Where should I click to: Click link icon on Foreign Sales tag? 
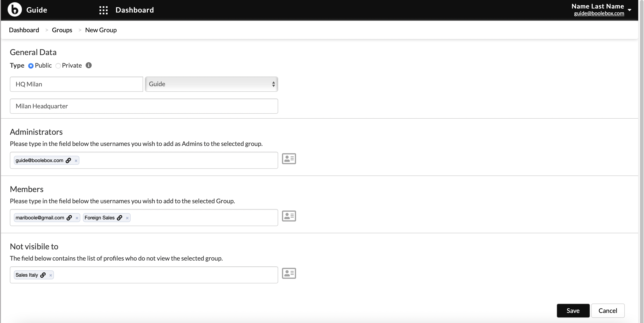[120, 218]
